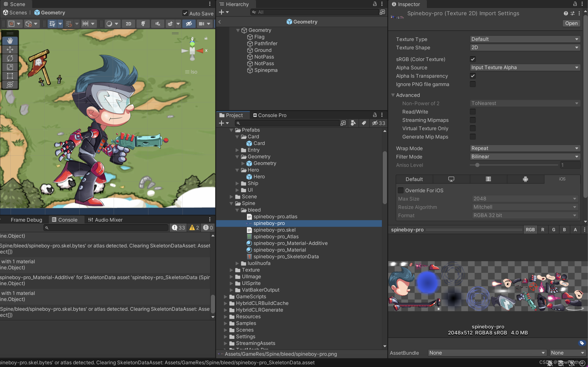Enable the Read/Write checkbox
Screen dimensions: 588x367
click(x=473, y=112)
